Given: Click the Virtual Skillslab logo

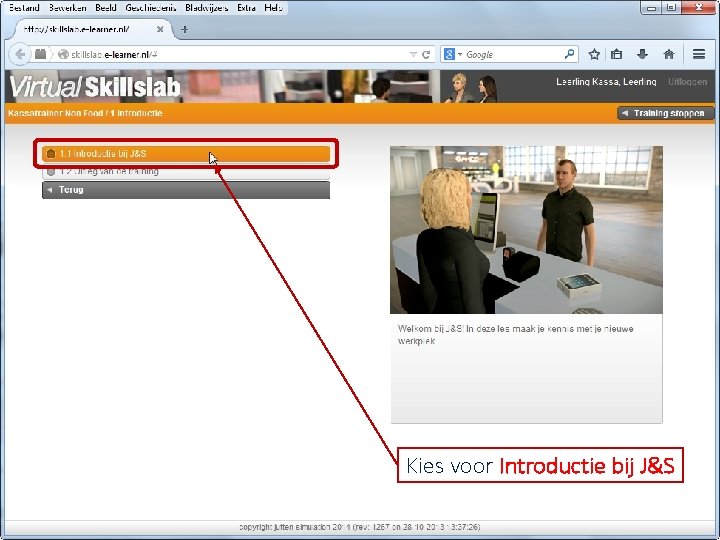Looking at the screenshot, I should click(95, 86).
